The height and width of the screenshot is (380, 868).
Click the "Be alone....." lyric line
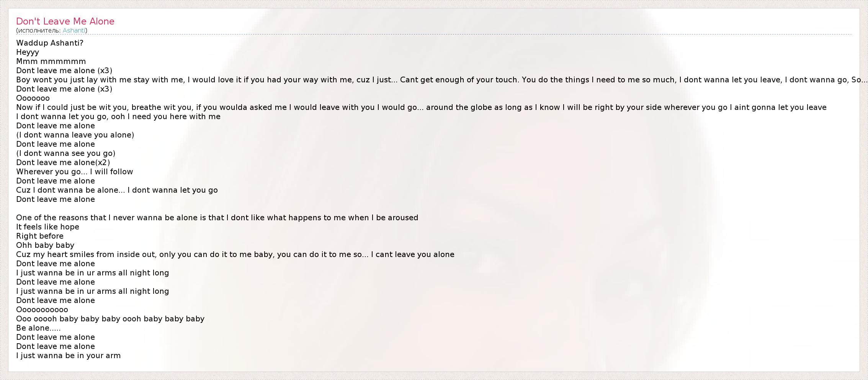38,328
